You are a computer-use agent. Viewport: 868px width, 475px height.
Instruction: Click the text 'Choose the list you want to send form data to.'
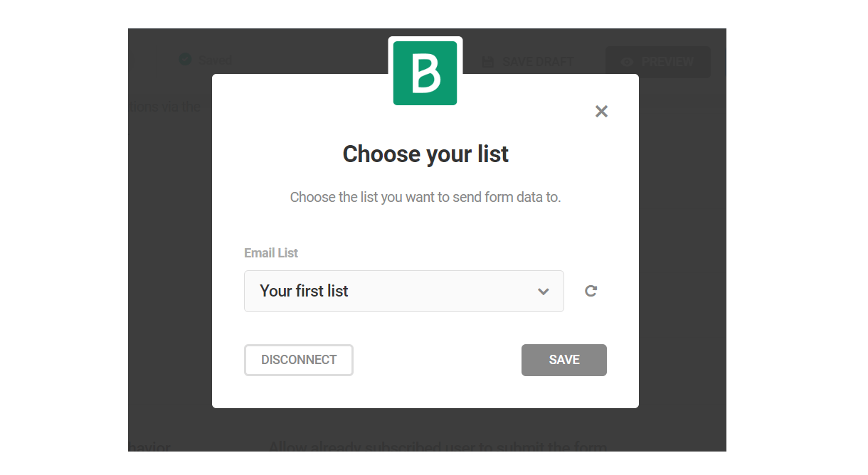pos(425,197)
